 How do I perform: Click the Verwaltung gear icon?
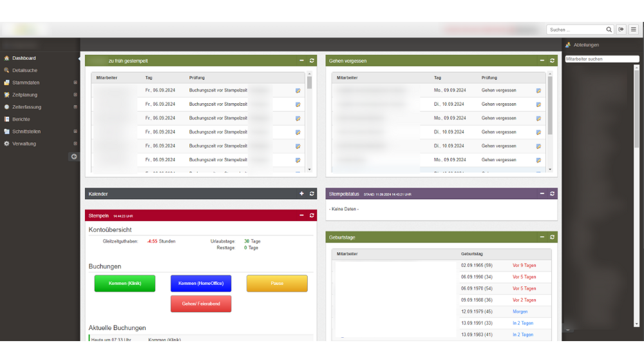click(6, 144)
